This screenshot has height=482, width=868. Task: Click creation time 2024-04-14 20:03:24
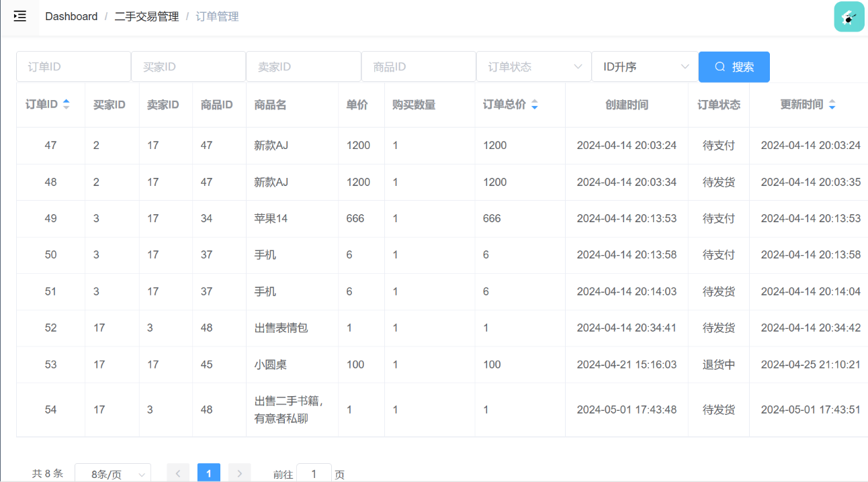tap(627, 145)
